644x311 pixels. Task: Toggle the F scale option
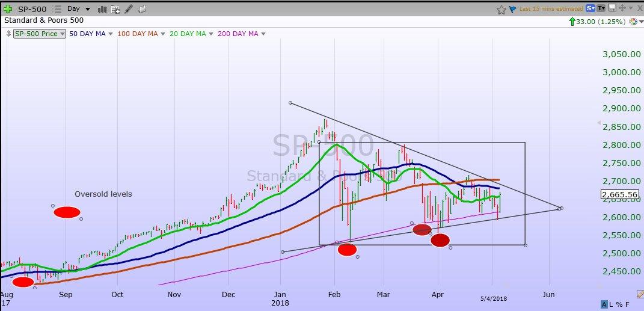pos(627,304)
